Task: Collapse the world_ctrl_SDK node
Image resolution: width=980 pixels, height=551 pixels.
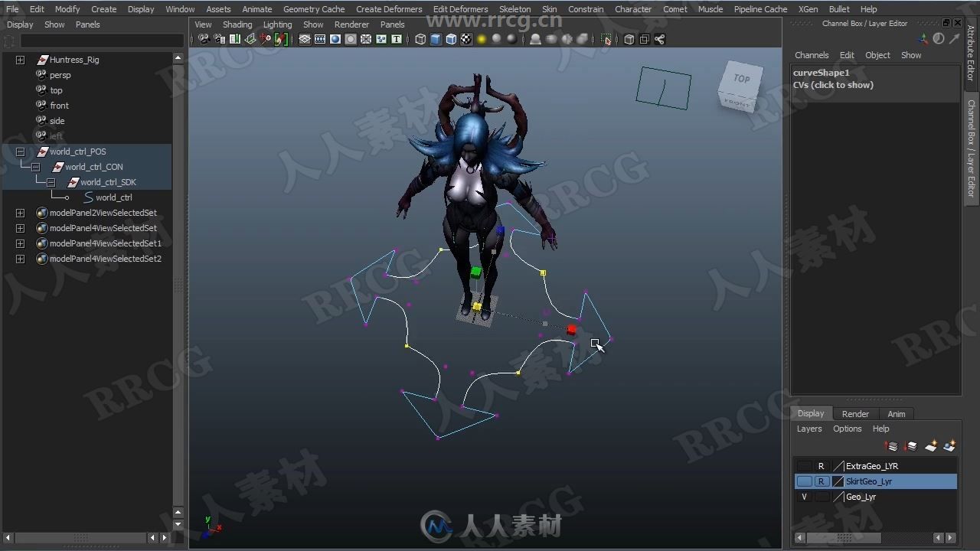Action: (51, 182)
